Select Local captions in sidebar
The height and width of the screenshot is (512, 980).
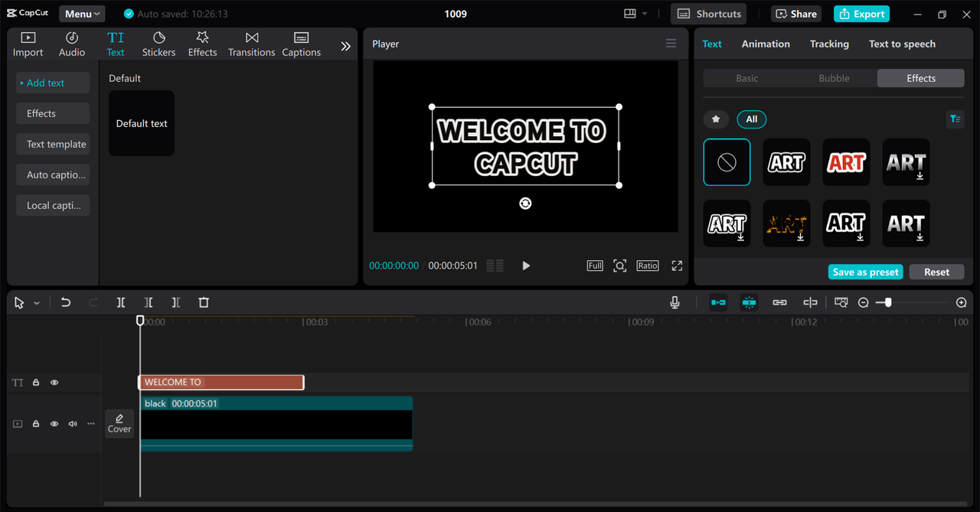pyautogui.click(x=53, y=205)
